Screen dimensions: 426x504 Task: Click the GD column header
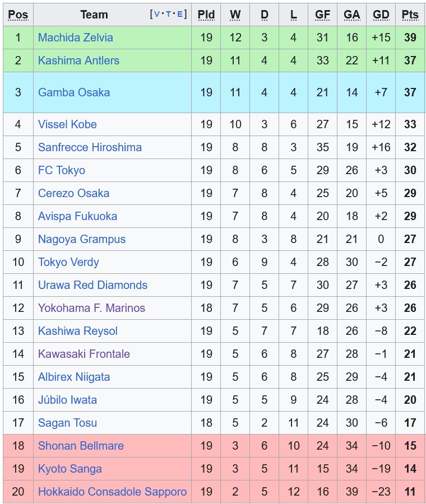coord(381,15)
